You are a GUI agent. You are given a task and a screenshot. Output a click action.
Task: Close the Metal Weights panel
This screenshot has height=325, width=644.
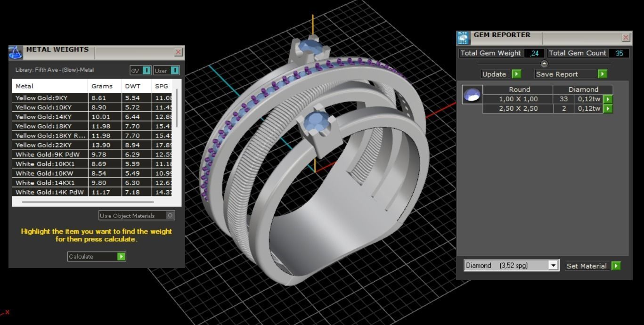[x=179, y=52]
